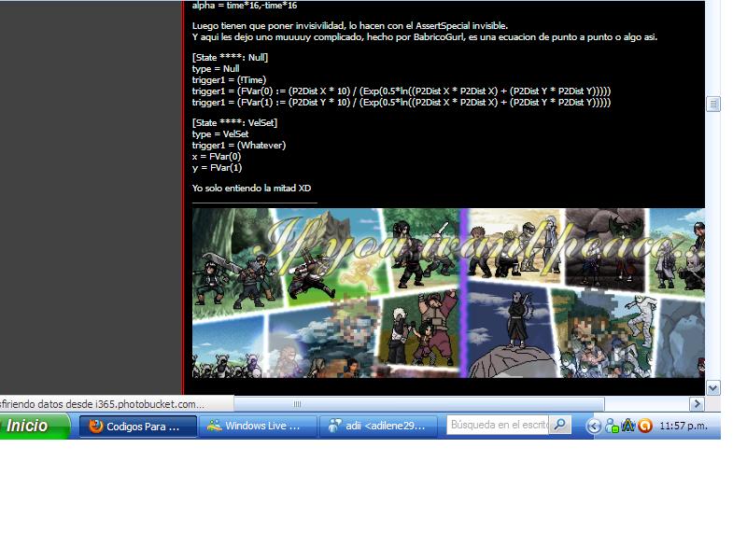Click the '[State ****: Null]' line

coord(230,58)
